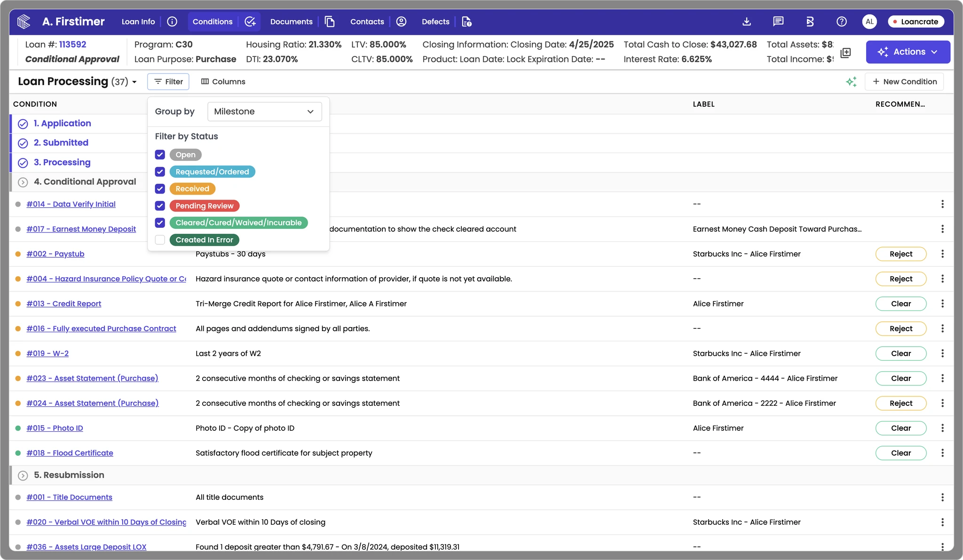963x560 pixels.
Task: Uncheck the Pending Review filter
Action: (160, 206)
